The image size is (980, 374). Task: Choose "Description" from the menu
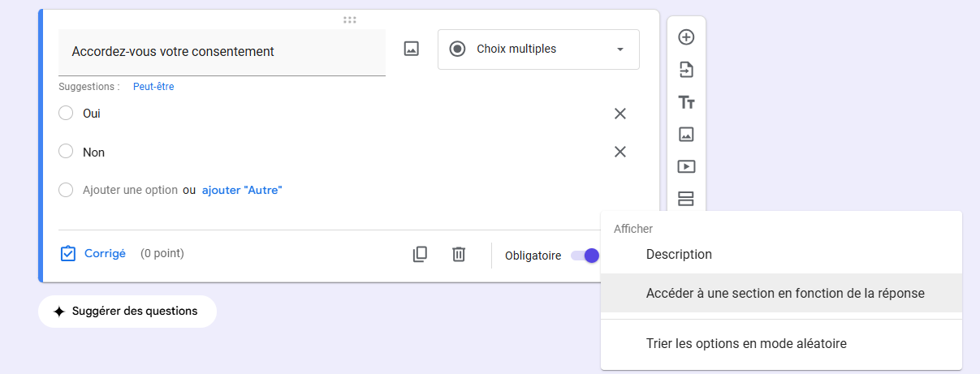click(781, 254)
